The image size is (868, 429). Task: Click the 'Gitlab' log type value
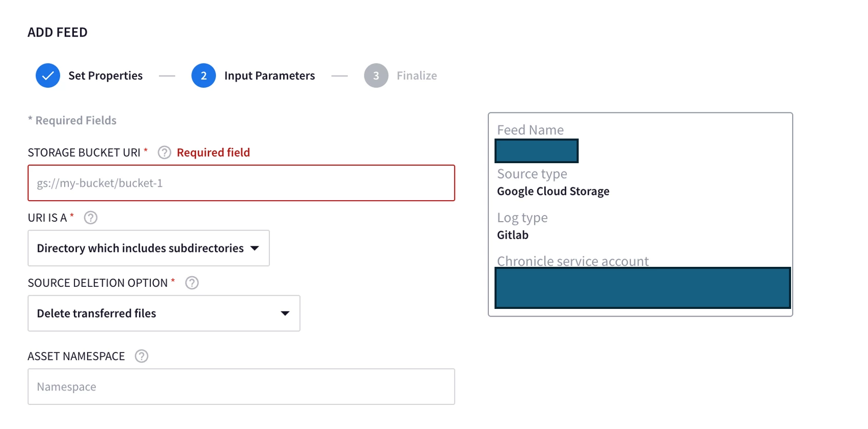pyautogui.click(x=512, y=235)
